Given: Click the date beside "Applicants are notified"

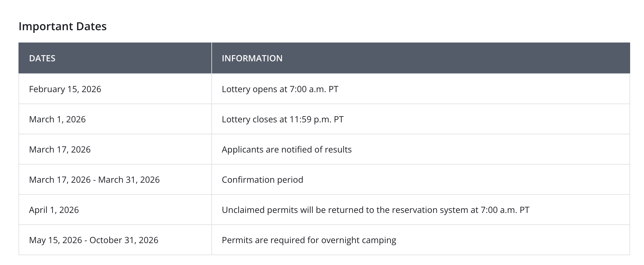Looking at the screenshot, I should (x=60, y=149).
